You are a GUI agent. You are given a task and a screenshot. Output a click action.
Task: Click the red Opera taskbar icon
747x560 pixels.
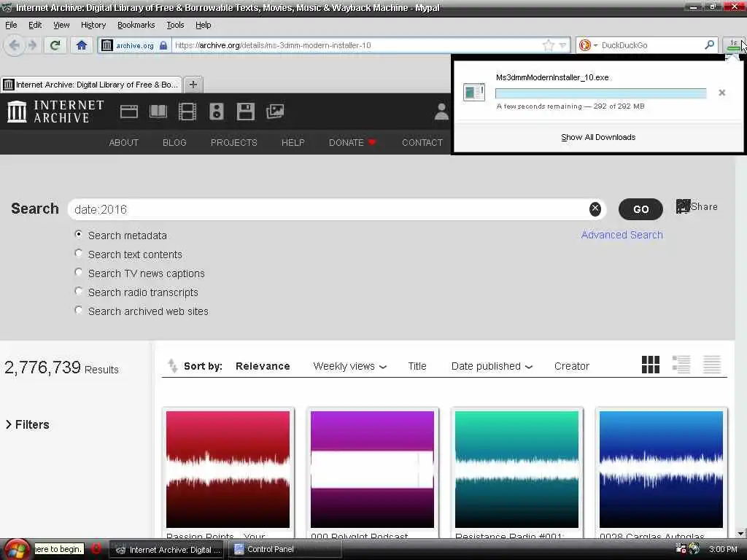pos(96,548)
